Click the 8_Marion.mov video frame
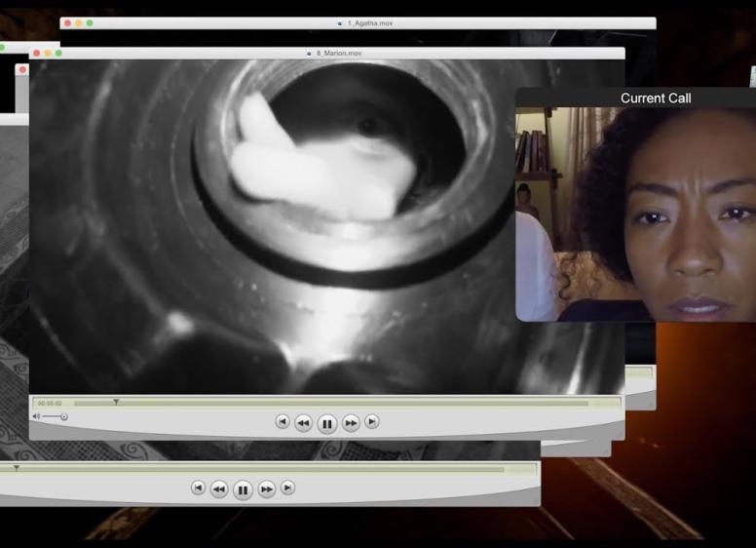This screenshot has height=548, width=756. 273,227
